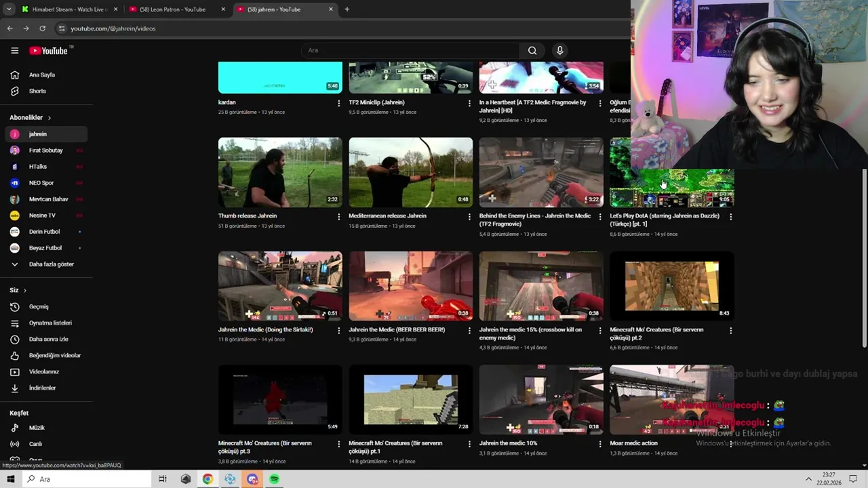Open Videolarınız in sidebar
Image resolution: width=868 pixels, height=488 pixels.
point(46,371)
